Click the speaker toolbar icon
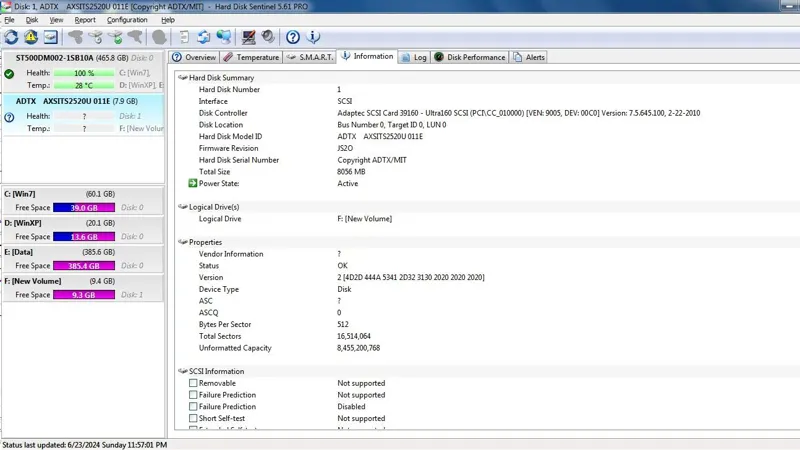This screenshot has width=800, height=450. point(268,37)
